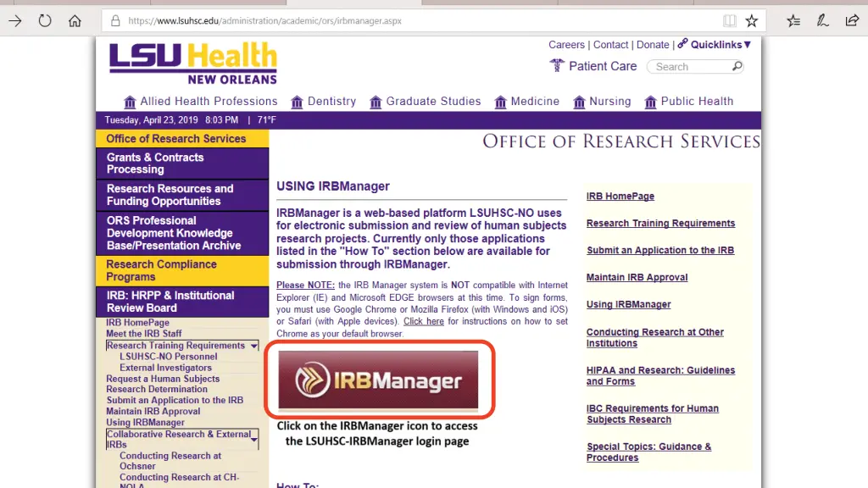The height and width of the screenshot is (488, 868).
Task: Open Allied Health Professions school menu
Action: (209, 102)
